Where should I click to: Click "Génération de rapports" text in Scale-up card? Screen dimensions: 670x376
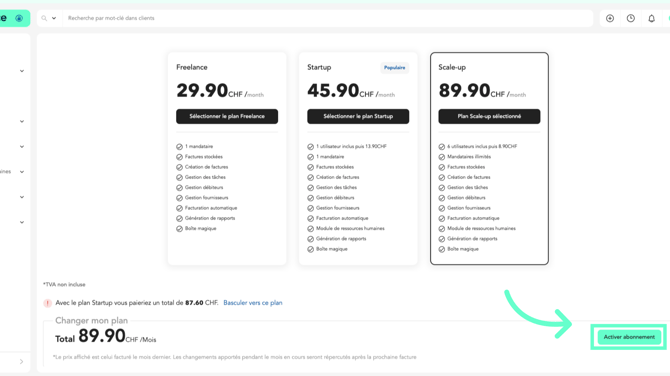[472, 239]
